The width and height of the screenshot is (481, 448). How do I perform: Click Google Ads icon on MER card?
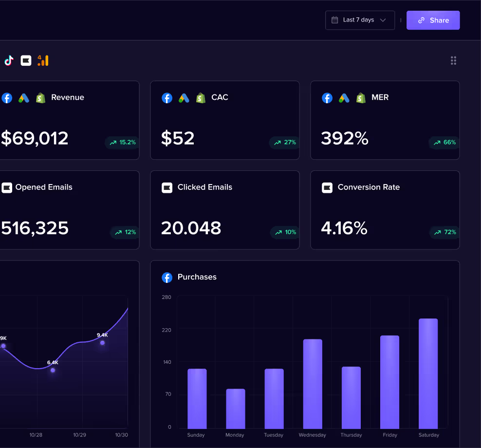(x=344, y=98)
